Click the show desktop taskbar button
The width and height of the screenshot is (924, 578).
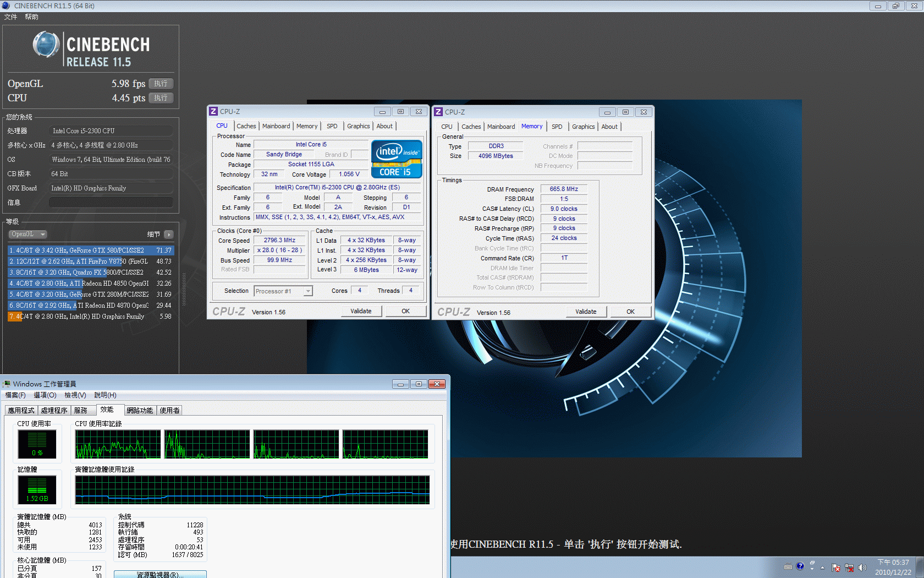[920, 567]
